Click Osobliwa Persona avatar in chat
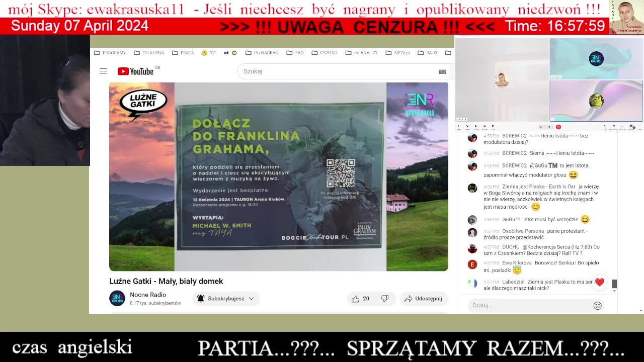 point(472,232)
